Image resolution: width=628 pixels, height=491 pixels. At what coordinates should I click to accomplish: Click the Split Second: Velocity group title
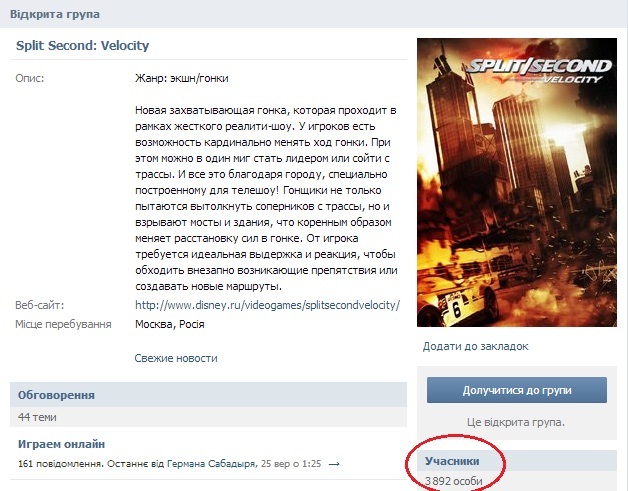[x=82, y=46]
